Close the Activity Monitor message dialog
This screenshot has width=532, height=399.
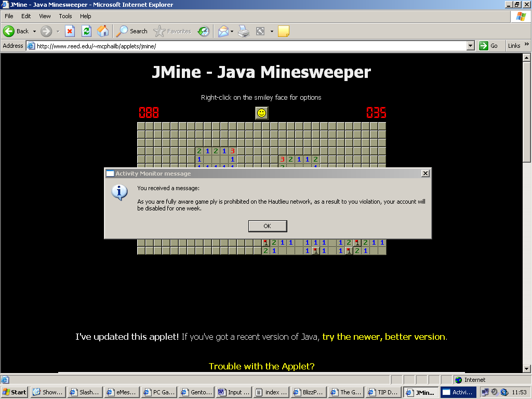pyautogui.click(x=425, y=174)
